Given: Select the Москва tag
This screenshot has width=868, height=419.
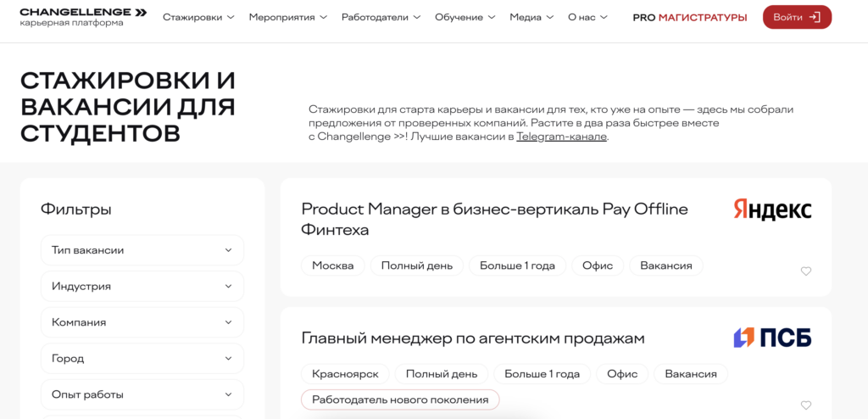Looking at the screenshot, I should coord(332,265).
